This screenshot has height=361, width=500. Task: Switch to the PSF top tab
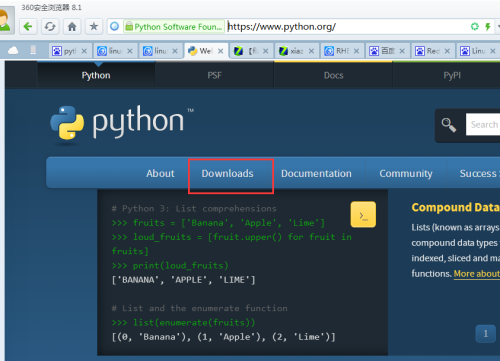[x=214, y=75]
